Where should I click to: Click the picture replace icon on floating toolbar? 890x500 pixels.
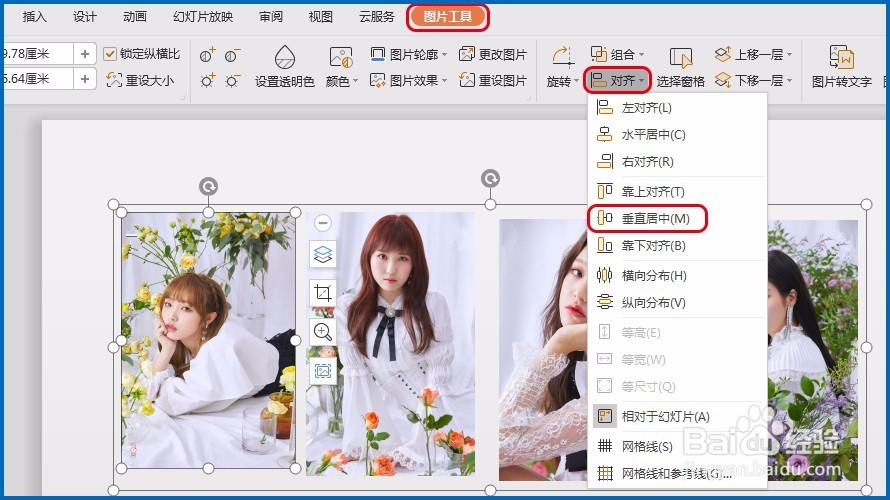(323, 371)
